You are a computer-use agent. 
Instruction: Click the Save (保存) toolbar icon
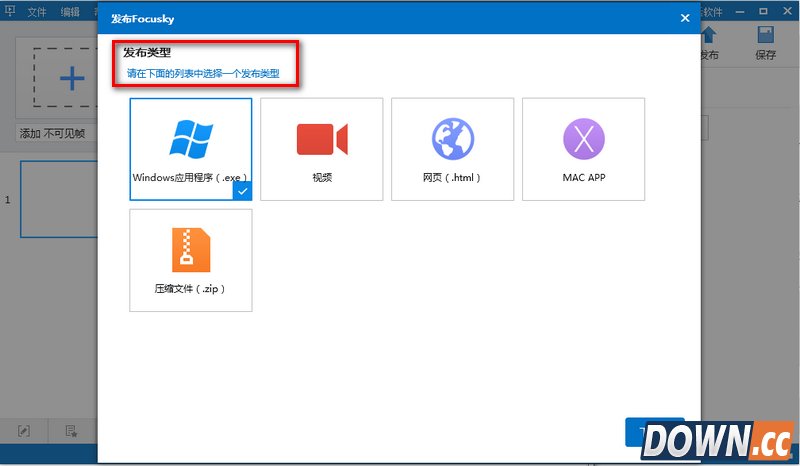click(766, 45)
